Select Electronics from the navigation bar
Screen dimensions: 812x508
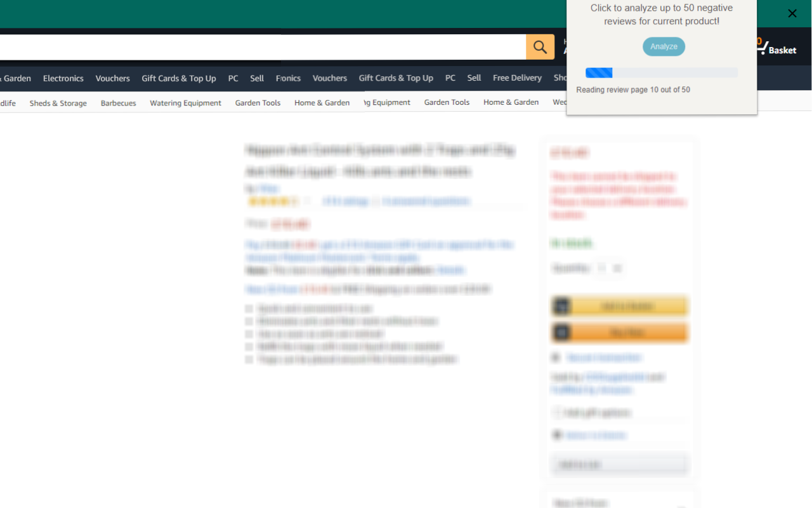63,77
